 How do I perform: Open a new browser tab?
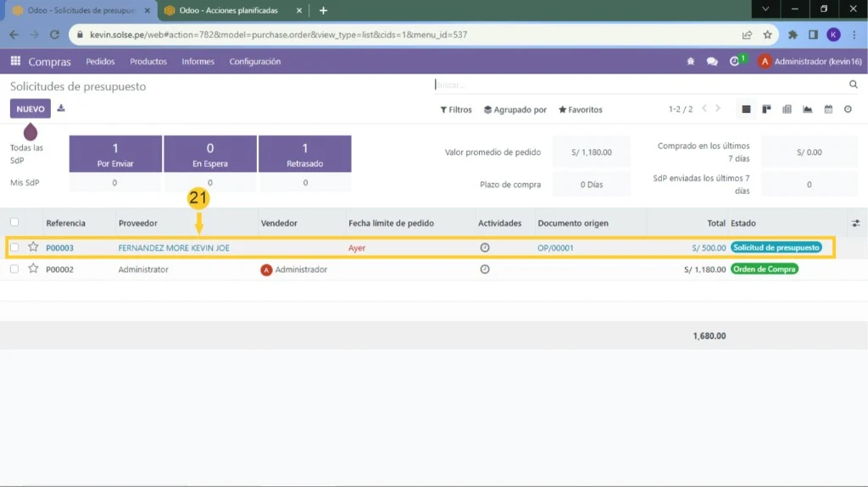[323, 10]
